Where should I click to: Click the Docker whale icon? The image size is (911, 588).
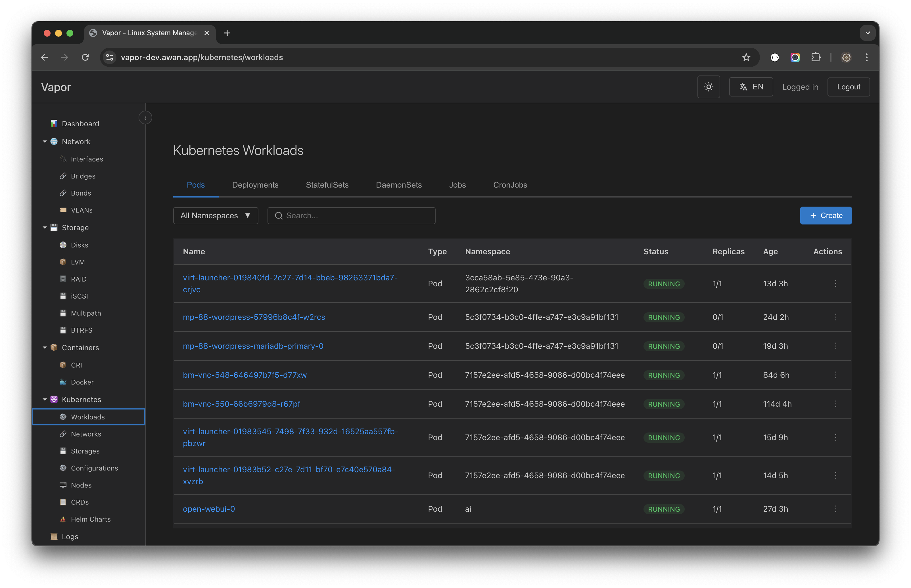click(63, 382)
